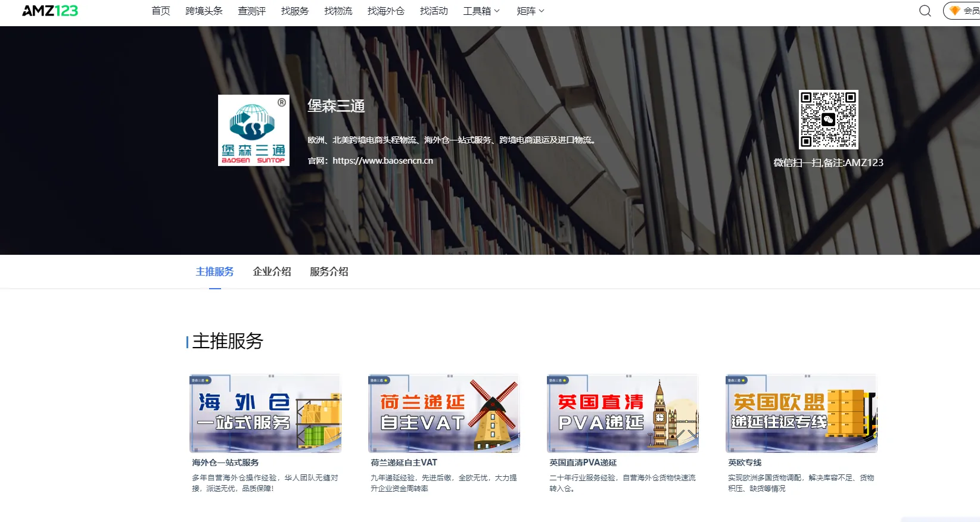980x522 pixels.
Task: Click the description starting 二十年行业服务经验
Action: 623,483
